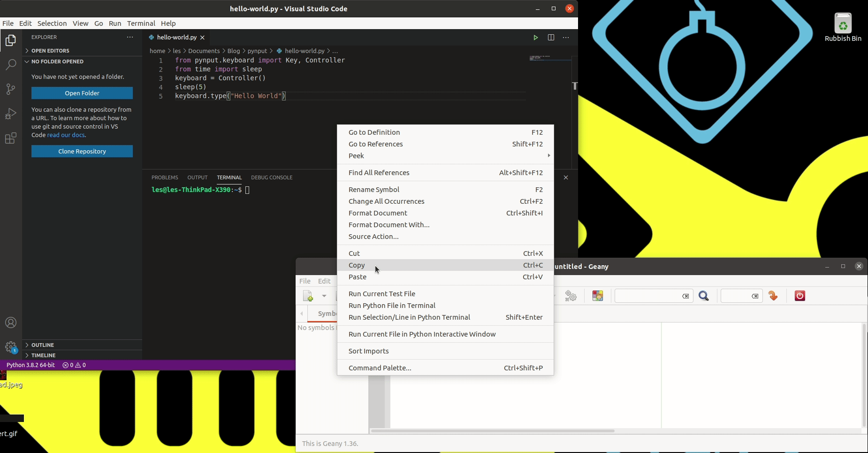Expand the Timeline section
Image resolution: width=868 pixels, height=453 pixels.
(43, 355)
